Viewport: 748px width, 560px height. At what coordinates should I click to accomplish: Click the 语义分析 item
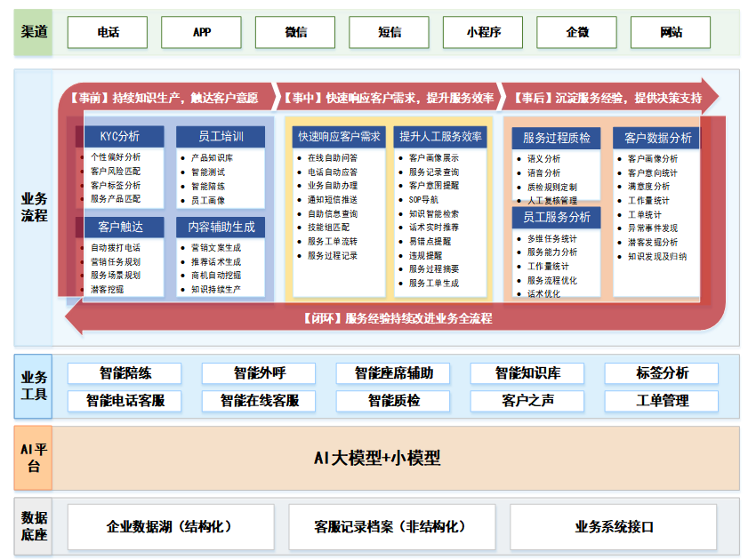543,159
